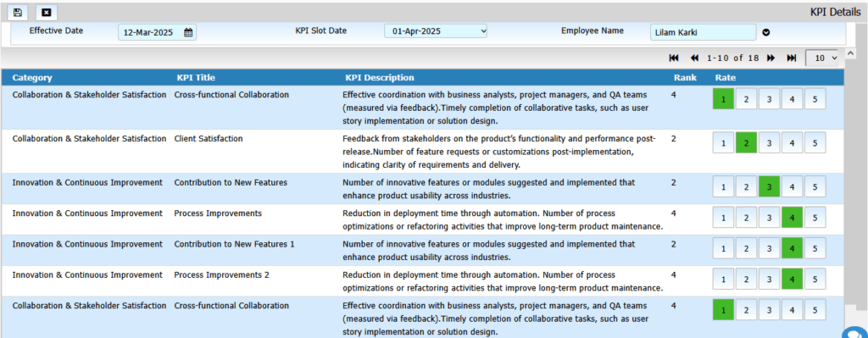868x338 pixels.
Task: Select the Process Improvements 2 title cell
Action: [x=221, y=275]
